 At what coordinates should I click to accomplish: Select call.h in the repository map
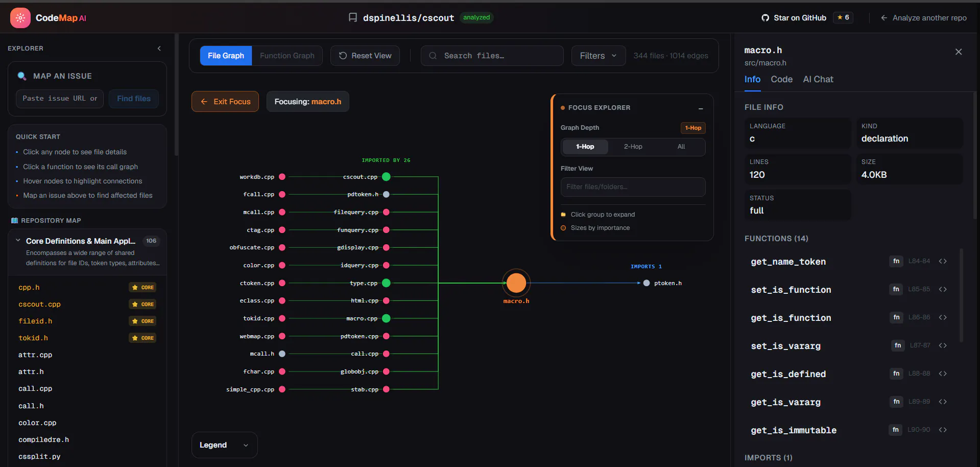point(31,406)
